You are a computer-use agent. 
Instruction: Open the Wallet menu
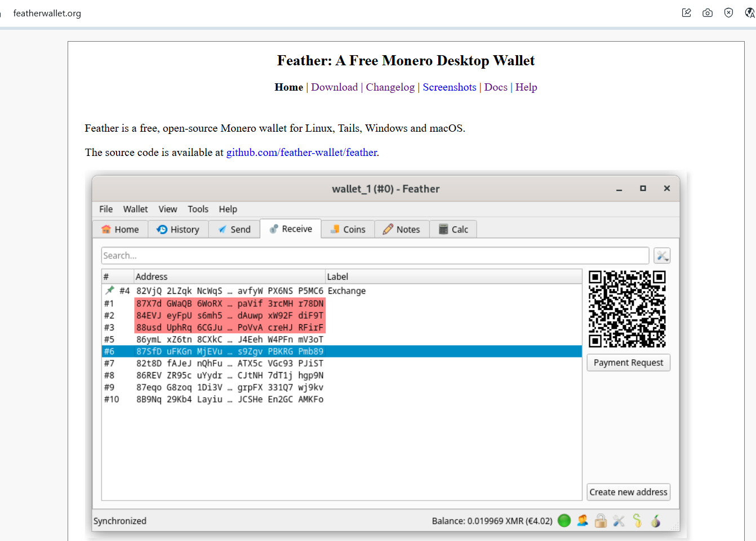click(x=135, y=209)
